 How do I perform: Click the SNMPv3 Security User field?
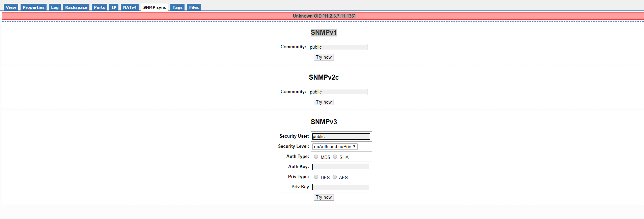click(341, 137)
